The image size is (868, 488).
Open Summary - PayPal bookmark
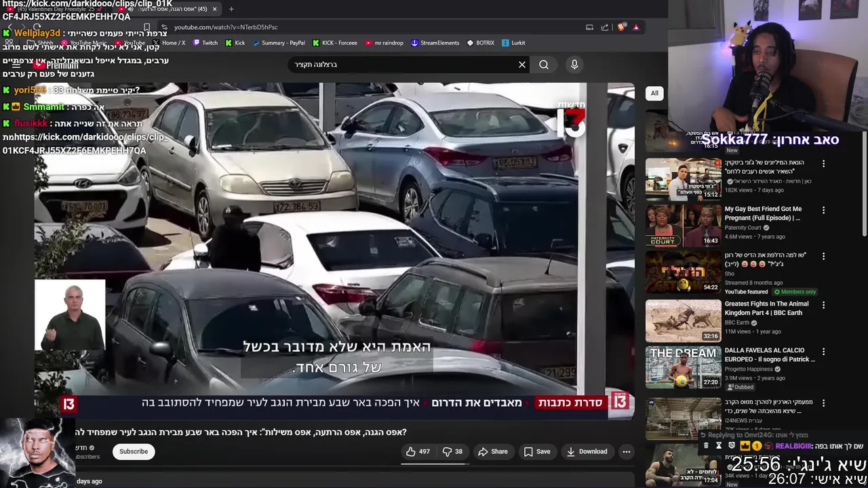(x=279, y=43)
